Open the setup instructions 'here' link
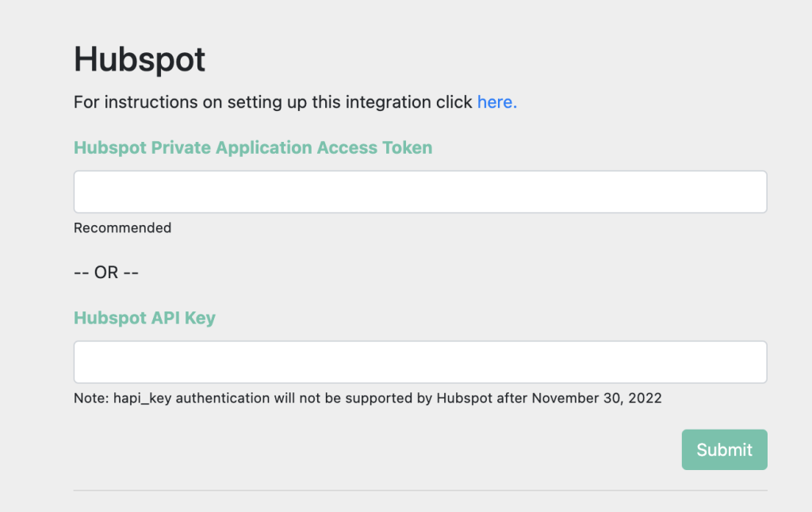812x512 pixels. pyautogui.click(x=496, y=102)
